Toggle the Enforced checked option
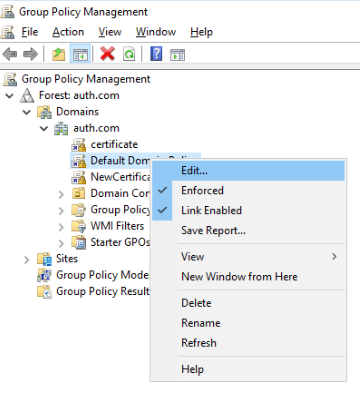 pos(248,191)
